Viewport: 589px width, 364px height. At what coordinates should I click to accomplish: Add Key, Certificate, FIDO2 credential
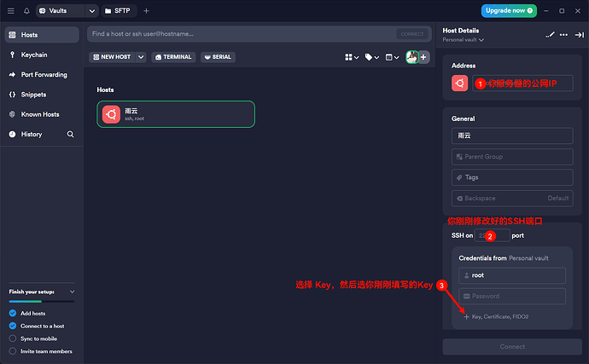click(x=496, y=317)
